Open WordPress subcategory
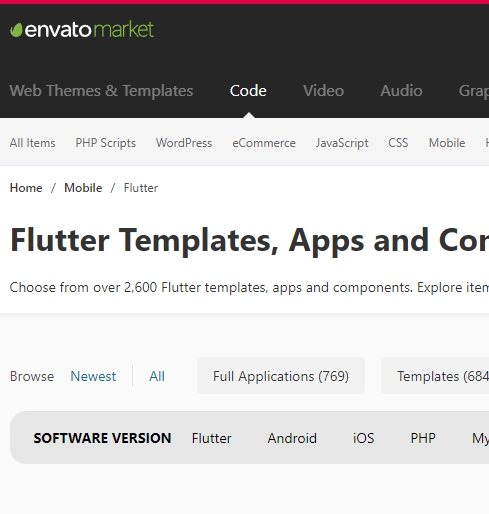489x514 pixels. [184, 143]
